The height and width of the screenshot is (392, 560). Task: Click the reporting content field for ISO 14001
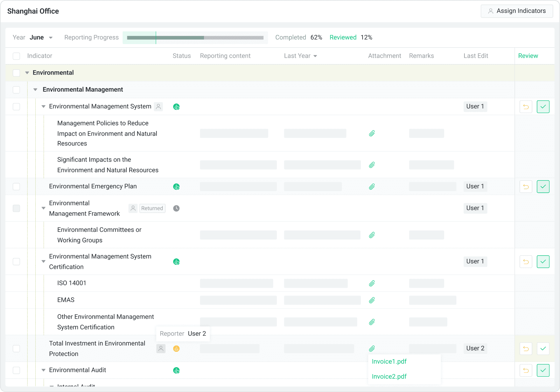237,283
